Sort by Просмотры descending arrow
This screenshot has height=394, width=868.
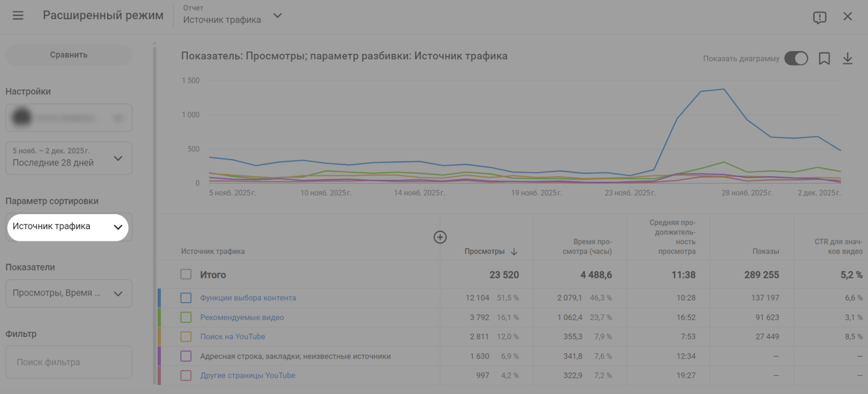(514, 252)
